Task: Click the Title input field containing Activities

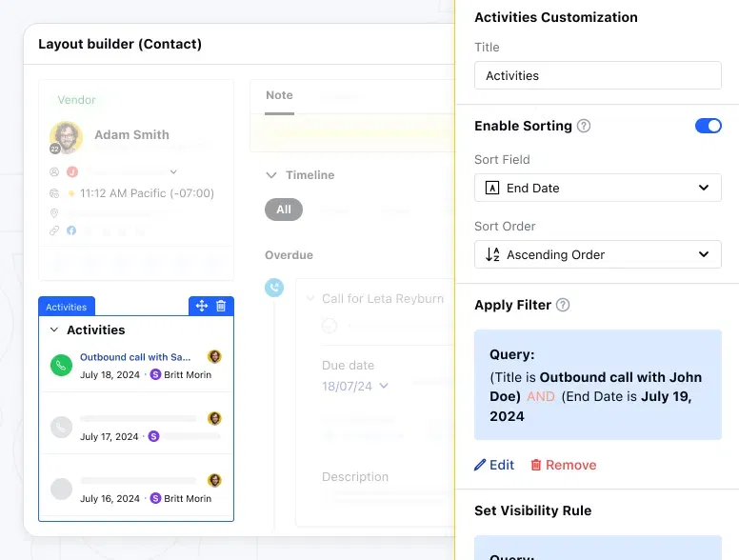Action: pyautogui.click(x=598, y=75)
